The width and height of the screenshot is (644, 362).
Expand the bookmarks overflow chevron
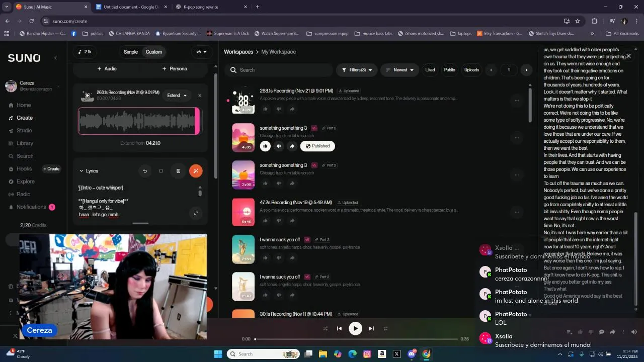point(592,34)
